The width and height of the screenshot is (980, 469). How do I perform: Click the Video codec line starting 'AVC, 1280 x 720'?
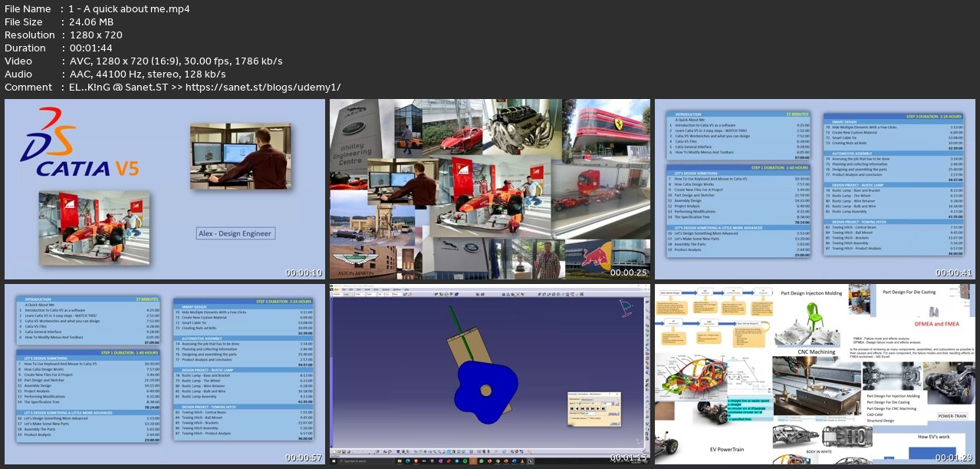click(176, 61)
